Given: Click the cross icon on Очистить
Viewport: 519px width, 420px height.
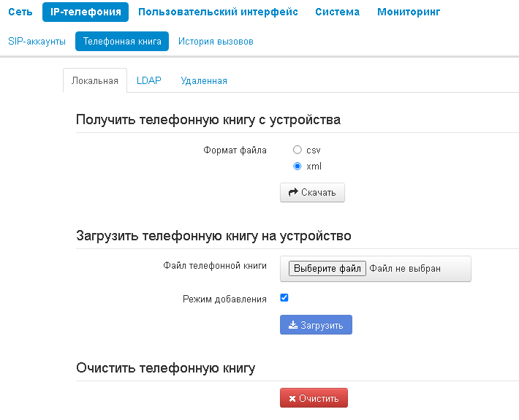Looking at the screenshot, I should point(292,399).
